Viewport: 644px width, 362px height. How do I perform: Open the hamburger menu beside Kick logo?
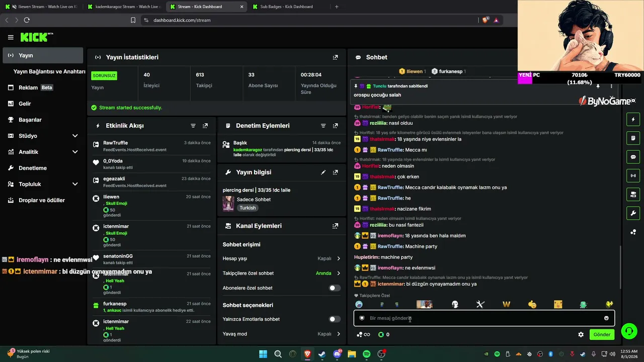pyautogui.click(x=11, y=37)
